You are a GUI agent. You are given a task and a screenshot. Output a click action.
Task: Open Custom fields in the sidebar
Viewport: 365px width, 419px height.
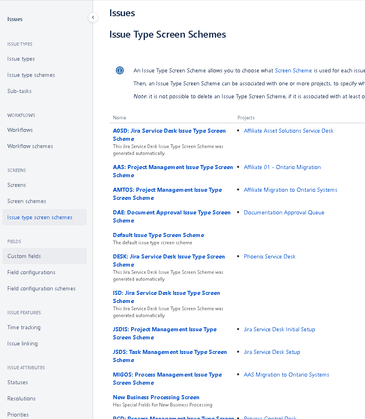point(44,256)
